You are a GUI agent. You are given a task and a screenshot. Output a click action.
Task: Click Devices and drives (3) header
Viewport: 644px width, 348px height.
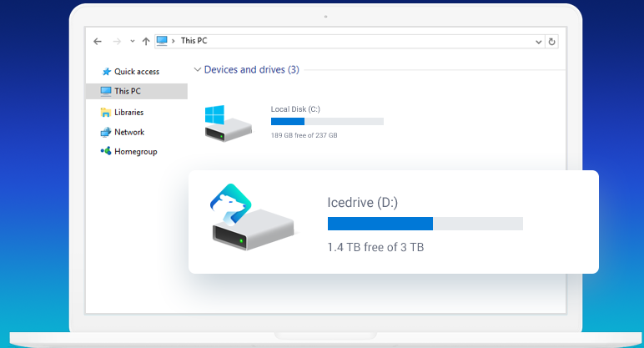pyautogui.click(x=251, y=69)
